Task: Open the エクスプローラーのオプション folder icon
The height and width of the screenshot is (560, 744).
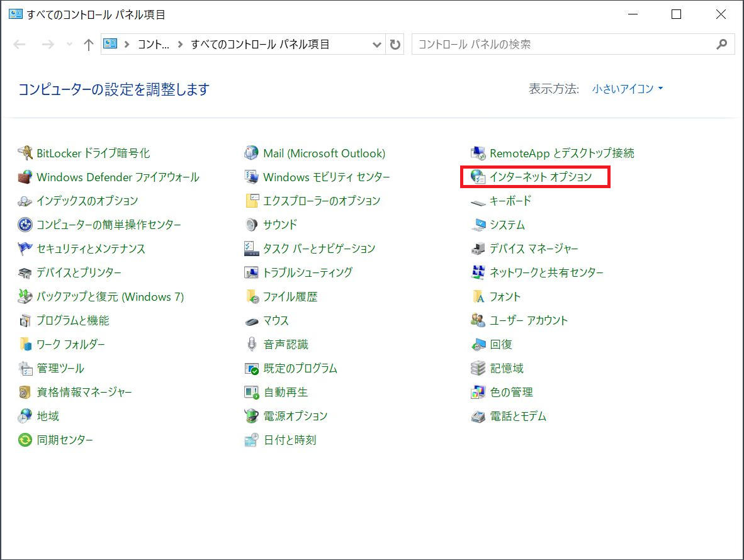Action: point(252,201)
